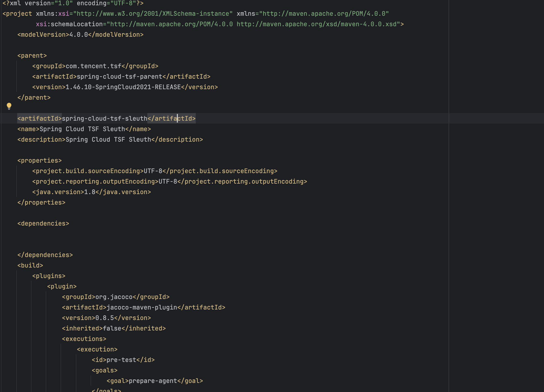544x392 pixels.
Task: Click the opening dependencies tag
Action: (x=43, y=224)
